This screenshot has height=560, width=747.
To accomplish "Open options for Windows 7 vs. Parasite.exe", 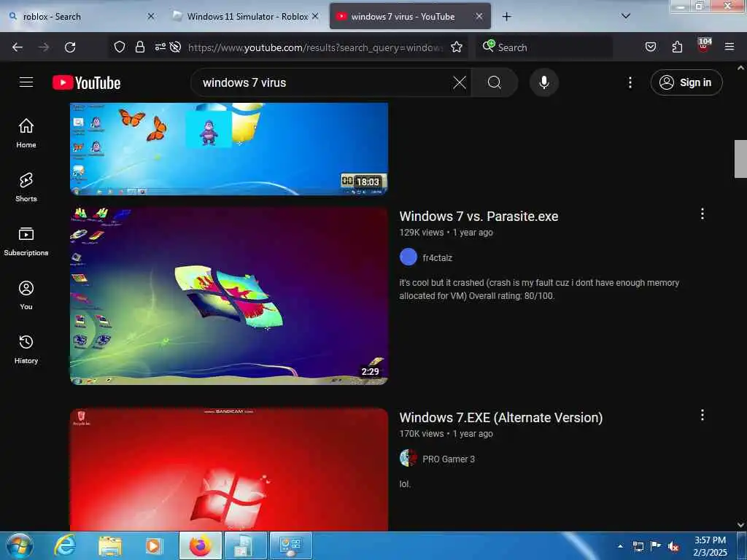I will click(703, 214).
